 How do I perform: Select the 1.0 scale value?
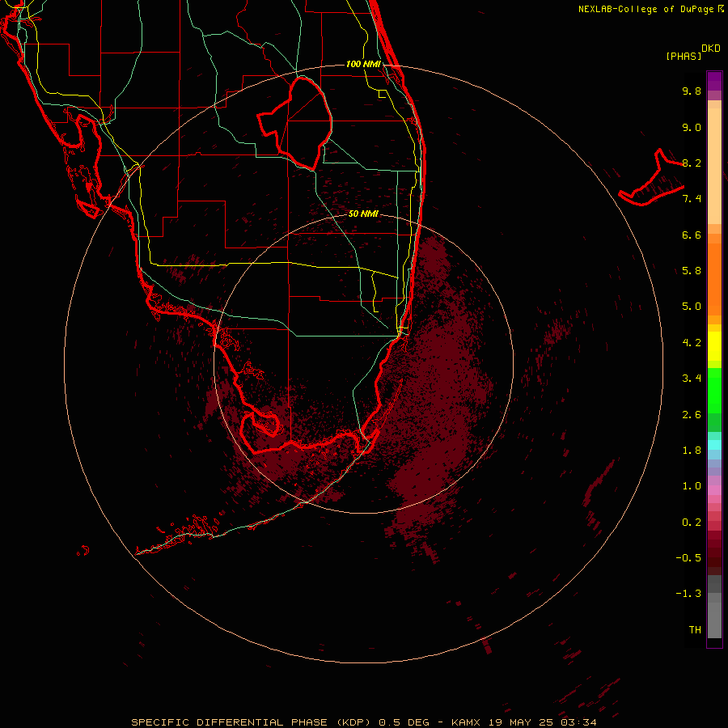coord(692,486)
